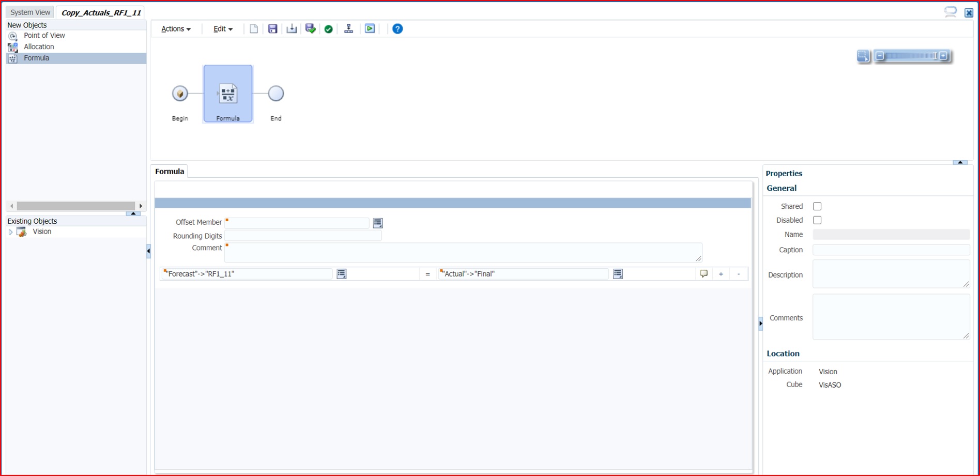
Task: Adjust the diagram zoom slider
Action: tap(911, 55)
